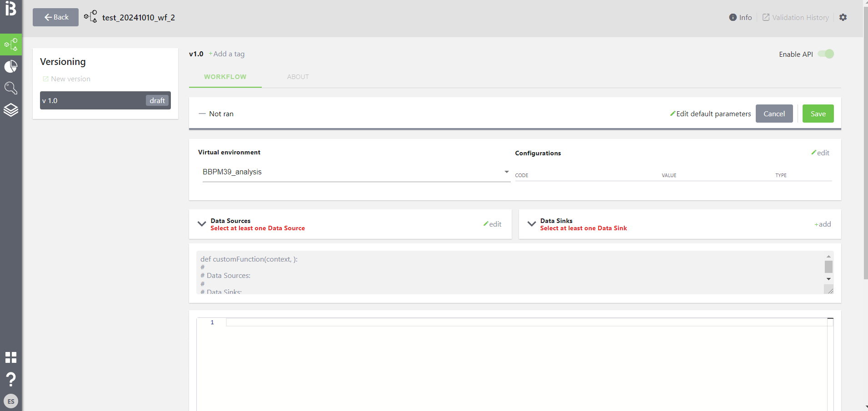This screenshot has width=868, height=411.
Task: Collapse the Data Sinks section
Action: [532, 224]
